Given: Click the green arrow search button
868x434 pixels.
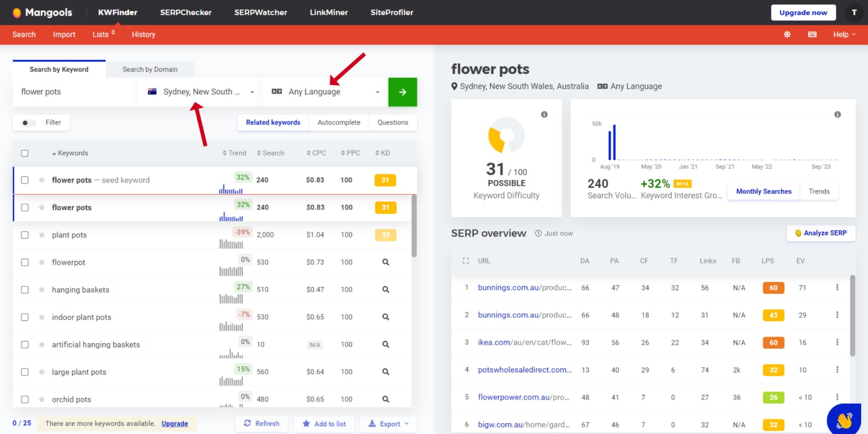Looking at the screenshot, I should click(402, 92).
